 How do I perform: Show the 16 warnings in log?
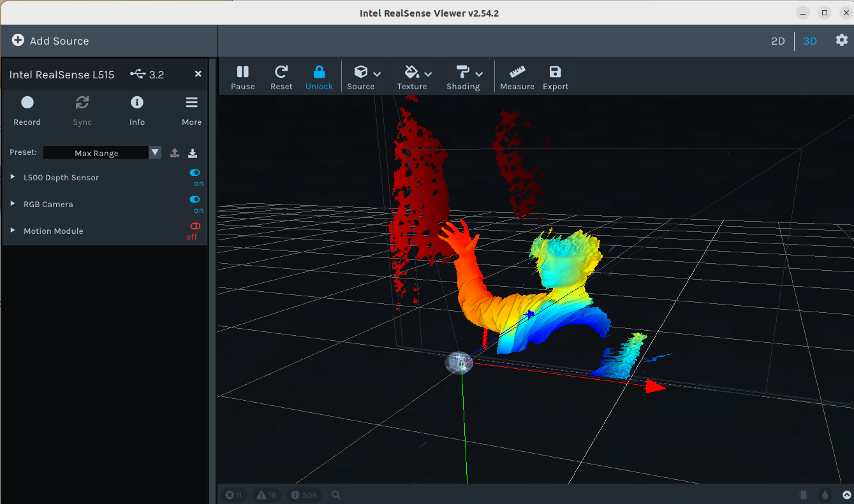pos(267,495)
